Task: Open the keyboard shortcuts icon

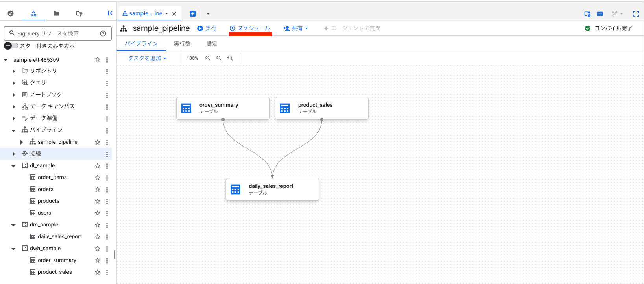Action: point(600,14)
